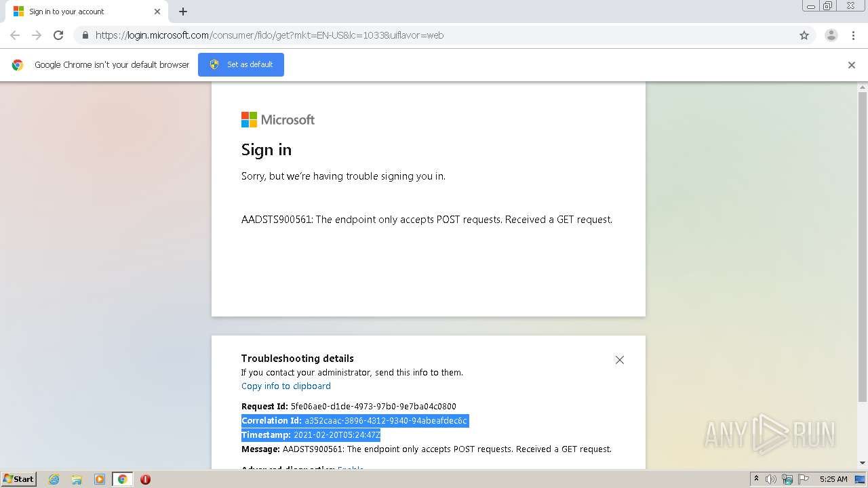Click the 'Sign in' heading
The image size is (868, 488).
267,150
